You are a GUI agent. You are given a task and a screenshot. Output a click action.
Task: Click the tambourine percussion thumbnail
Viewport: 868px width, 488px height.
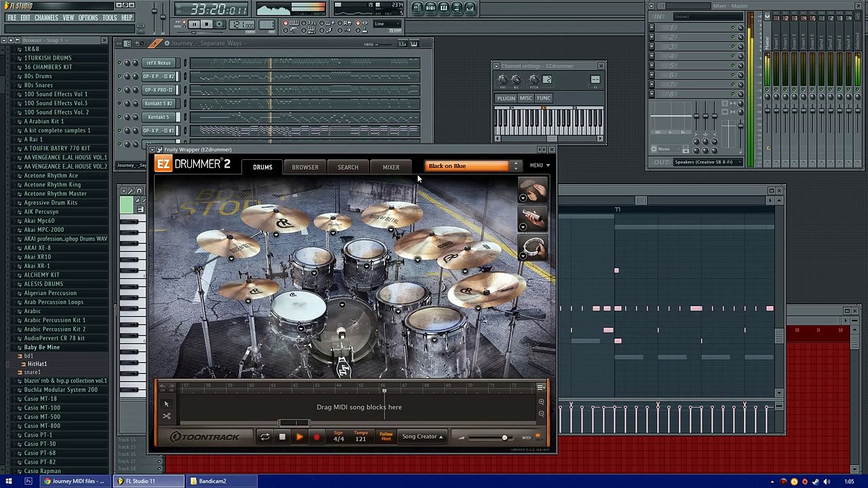coord(533,247)
